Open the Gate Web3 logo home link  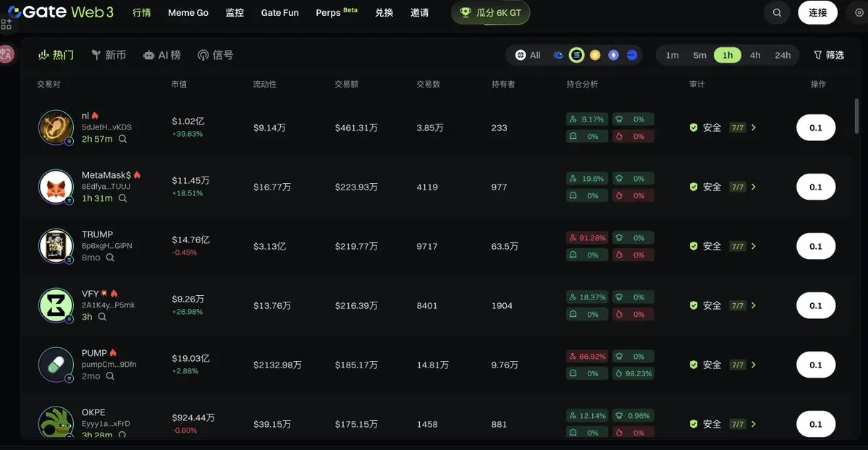click(x=60, y=12)
